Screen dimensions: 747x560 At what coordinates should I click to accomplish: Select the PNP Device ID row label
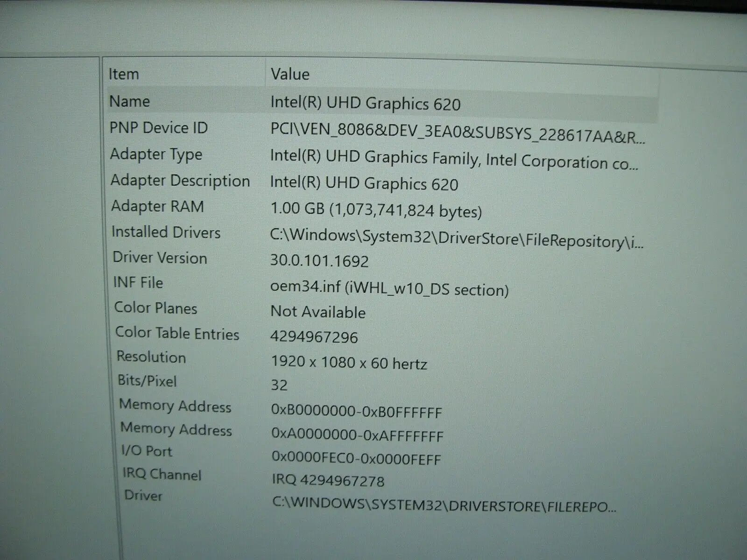click(158, 127)
